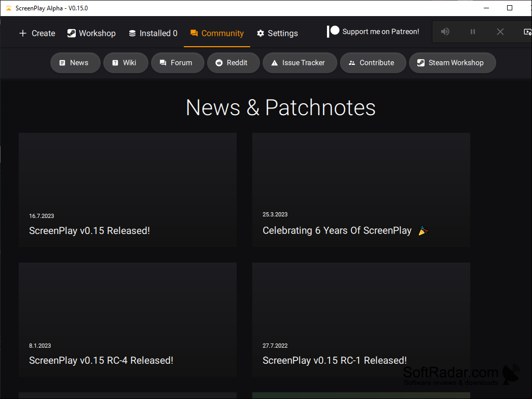Click the Patreon logo icon
The height and width of the screenshot is (399, 532).
click(333, 32)
